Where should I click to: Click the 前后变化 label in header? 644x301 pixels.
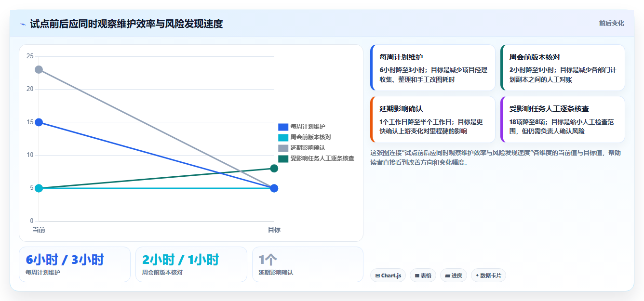[x=611, y=23]
